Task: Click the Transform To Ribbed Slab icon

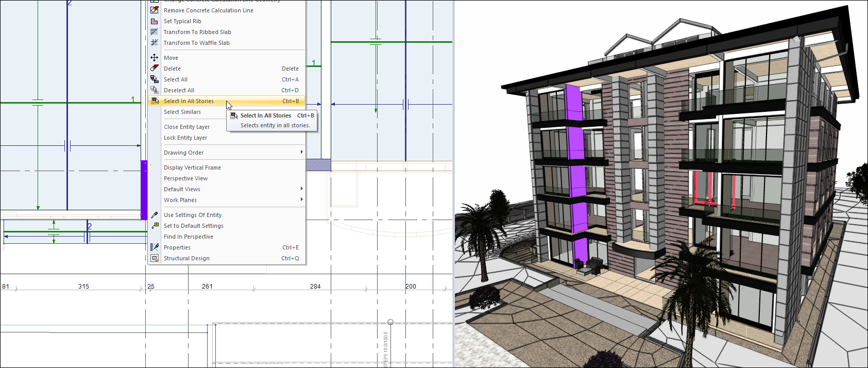Action: 154,32
